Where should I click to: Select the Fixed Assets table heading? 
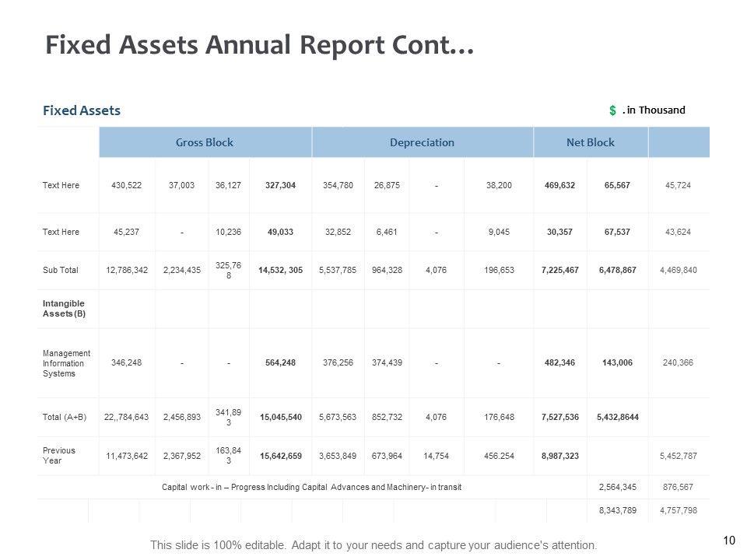pos(82,110)
